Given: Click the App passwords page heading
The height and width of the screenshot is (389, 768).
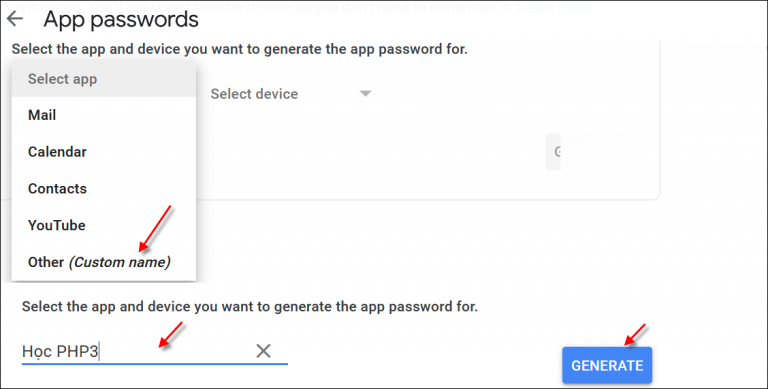Looking at the screenshot, I should (121, 20).
